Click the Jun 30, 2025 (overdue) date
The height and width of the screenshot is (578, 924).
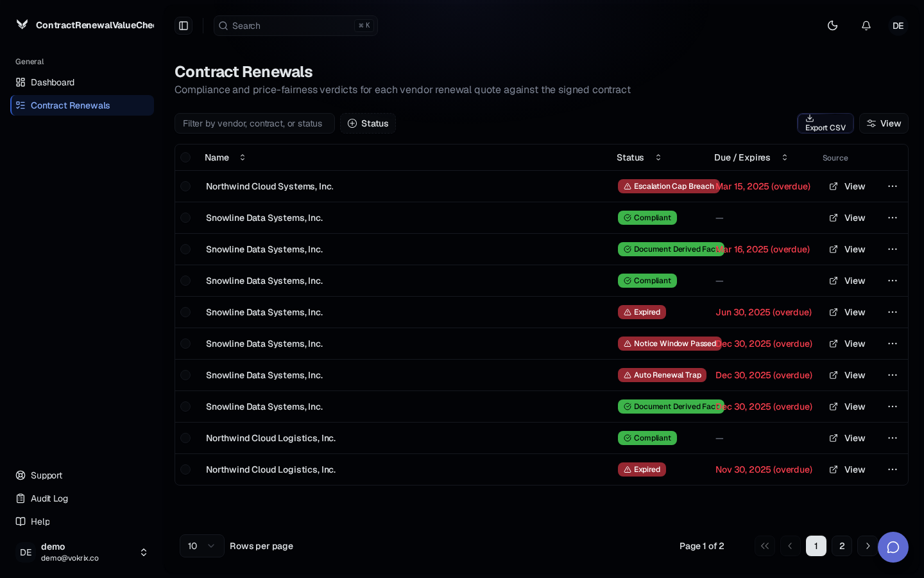coord(764,312)
